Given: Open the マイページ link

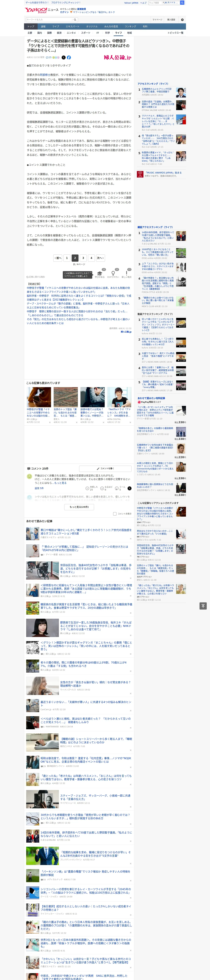Looking at the screenshot, I should pos(157,19).
